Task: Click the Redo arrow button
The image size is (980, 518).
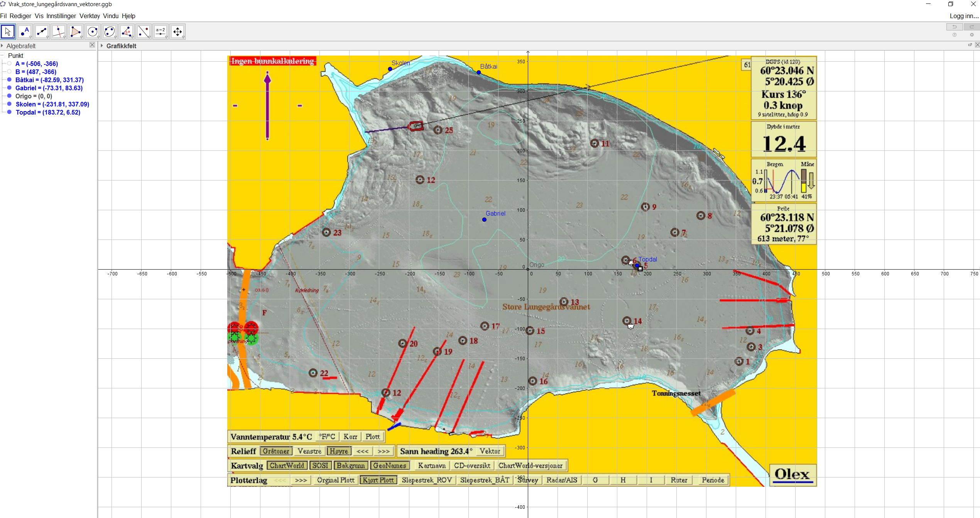Action: click(972, 27)
